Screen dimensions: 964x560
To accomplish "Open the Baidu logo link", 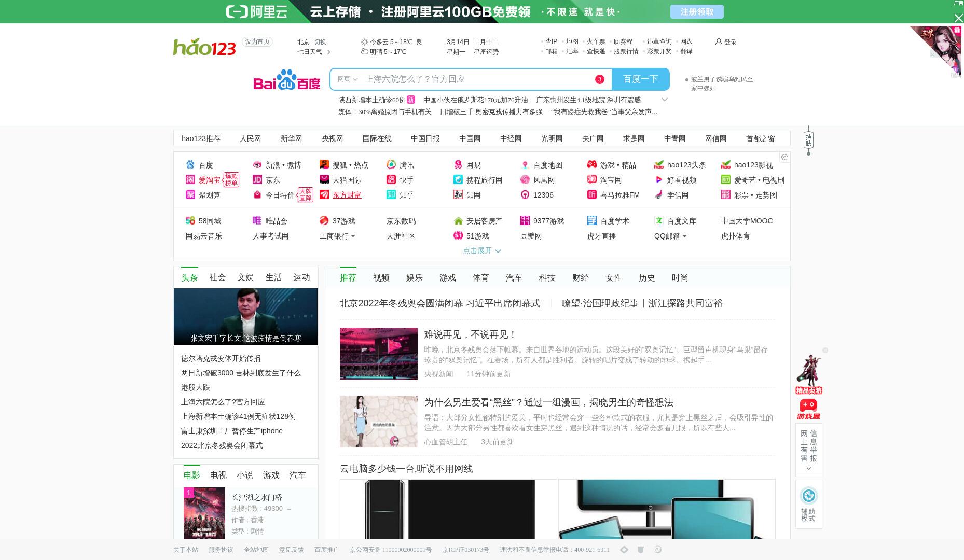I will click(x=287, y=79).
